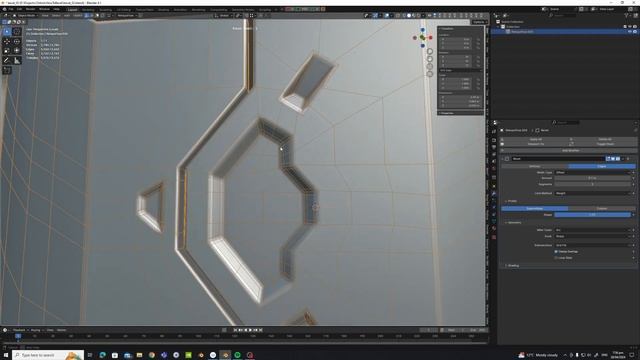The width and height of the screenshot is (640, 360).
Task: Select the Annotate tool
Action: [x=7, y=60]
